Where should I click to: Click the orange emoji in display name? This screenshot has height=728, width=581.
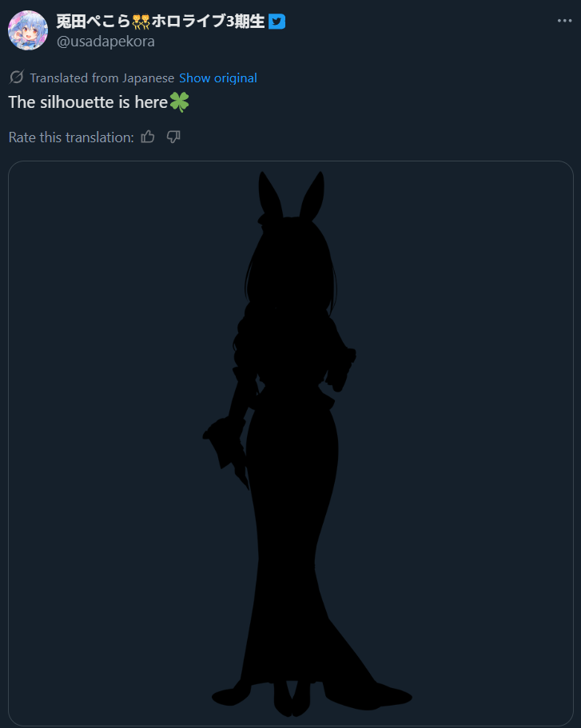(x=141, y=22)
